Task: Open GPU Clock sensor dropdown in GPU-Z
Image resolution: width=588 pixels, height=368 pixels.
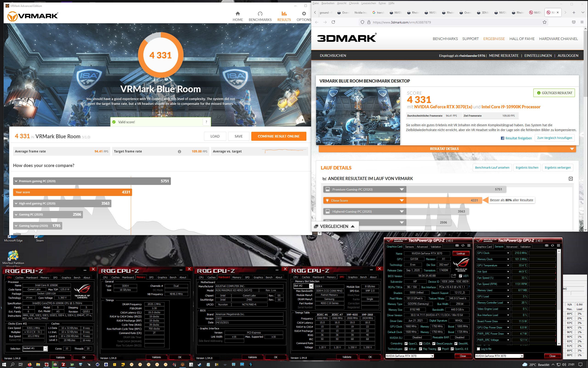Action: click(508, 253)
